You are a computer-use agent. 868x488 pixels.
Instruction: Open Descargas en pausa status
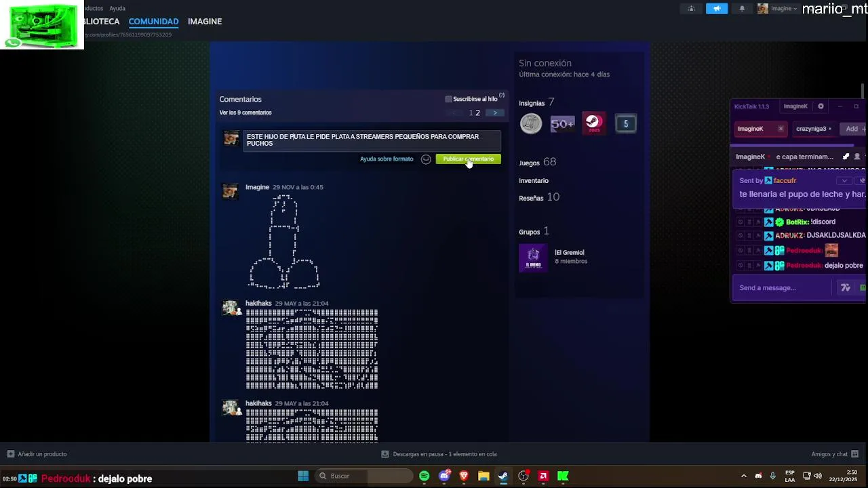tap(439, 454)
